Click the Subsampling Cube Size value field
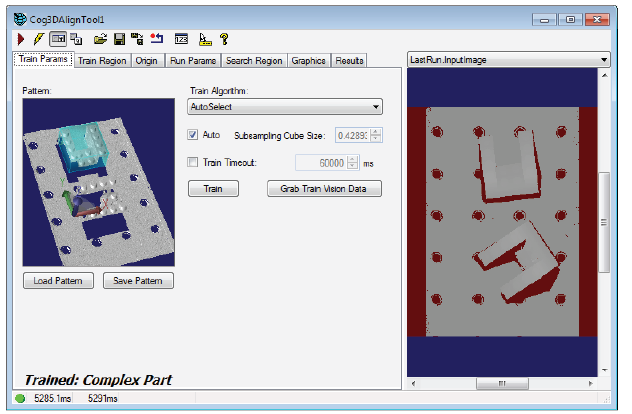The image size is (632, 414). pos(353,135)
